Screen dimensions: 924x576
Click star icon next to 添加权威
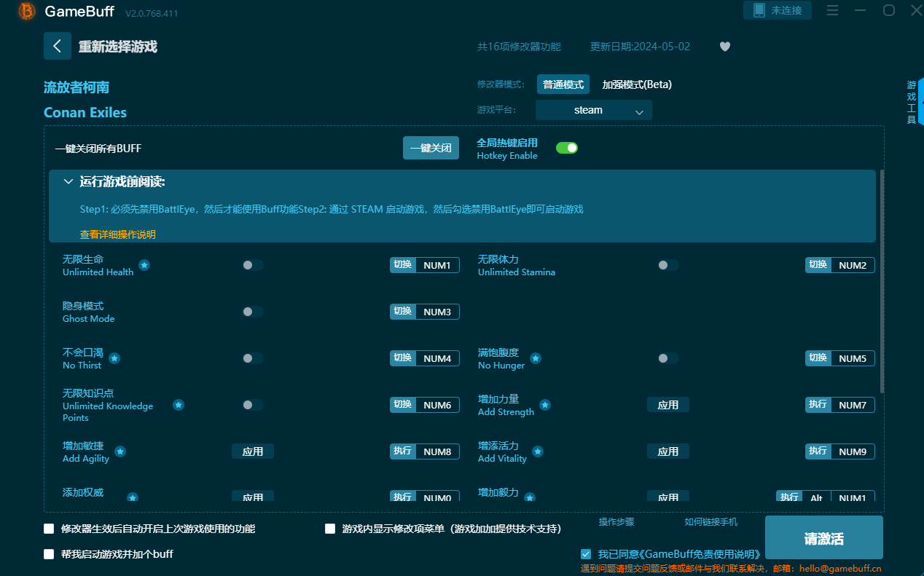(133, 498)
